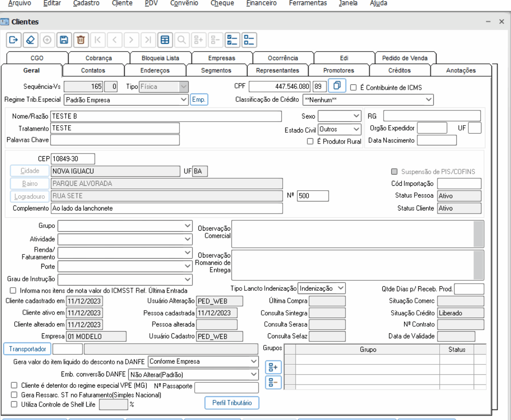
Task: Click the Perfil Tributário button
Action: click(232, 403)
